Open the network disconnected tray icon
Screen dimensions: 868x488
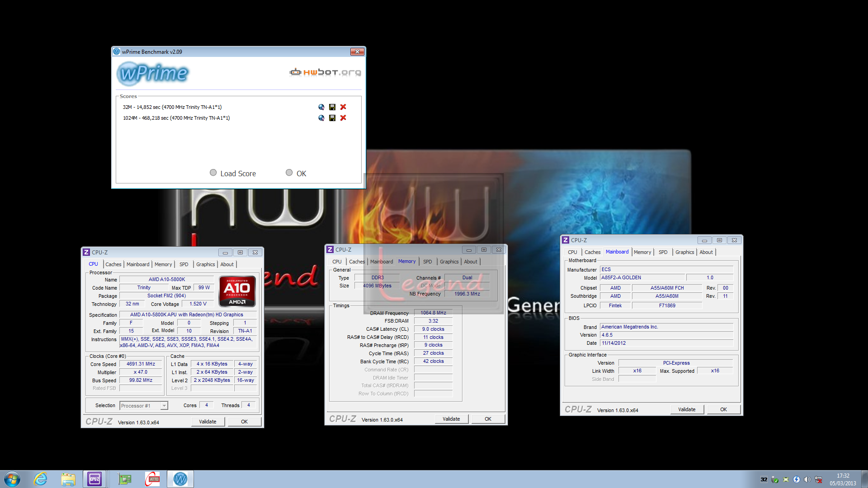[818, 479]
